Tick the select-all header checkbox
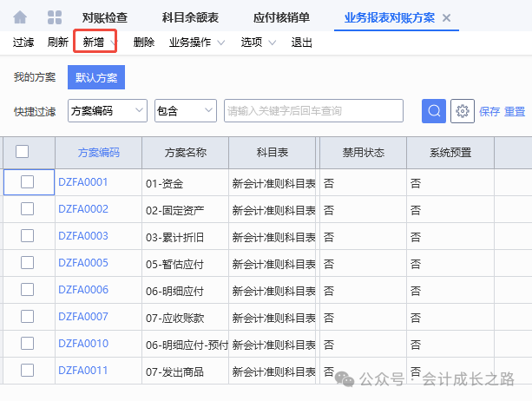The height and width of the screenshot is (401, 532). (23, 152)
